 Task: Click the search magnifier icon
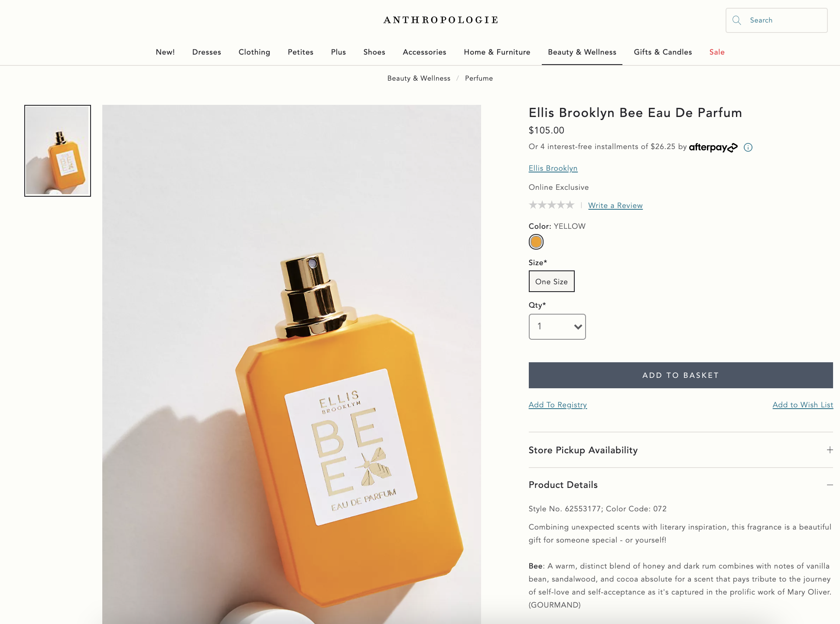coord(736,20)
